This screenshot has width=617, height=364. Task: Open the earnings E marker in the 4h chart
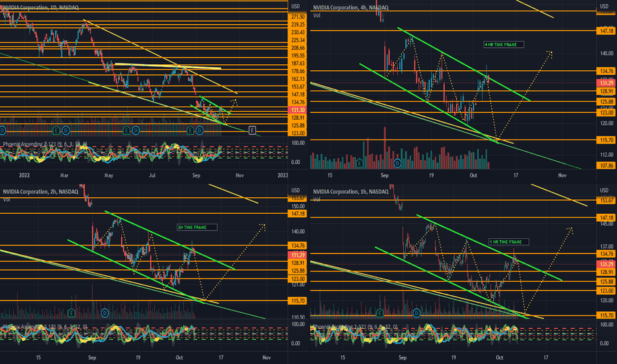click(x=359, y=163)
